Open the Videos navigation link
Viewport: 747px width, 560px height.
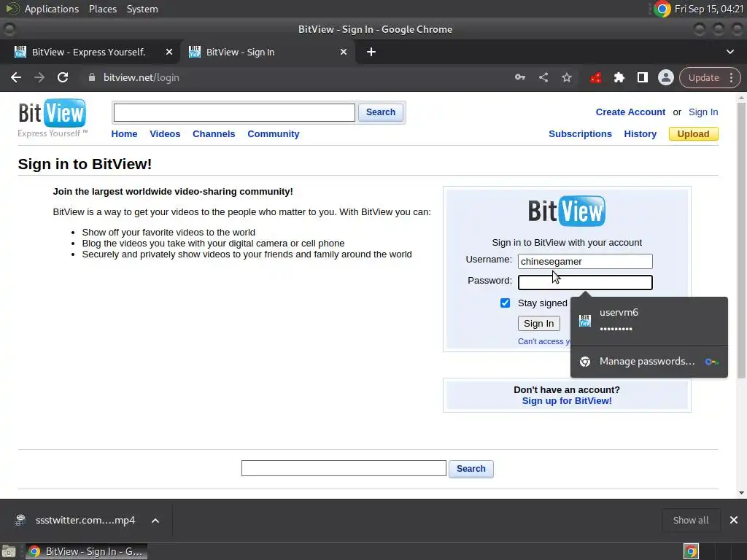pos(165,134)
